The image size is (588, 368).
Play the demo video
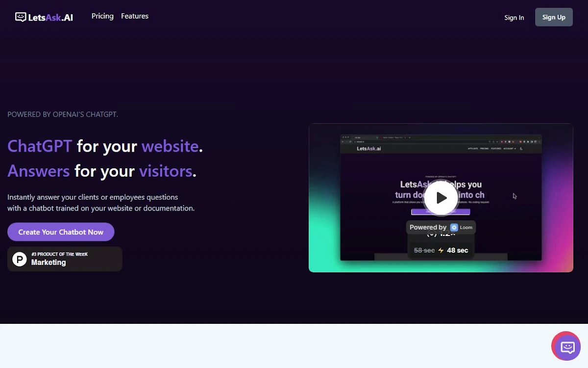coord(441,198)
